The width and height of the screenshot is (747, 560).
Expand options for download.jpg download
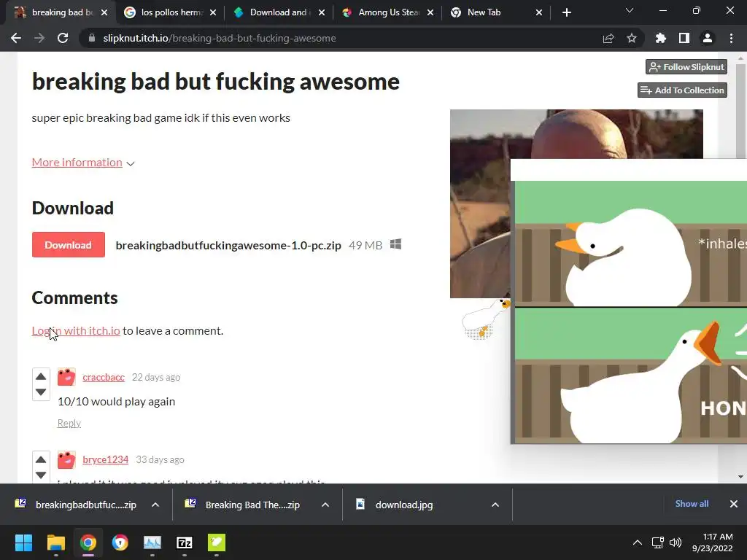(x=495, y=505)
